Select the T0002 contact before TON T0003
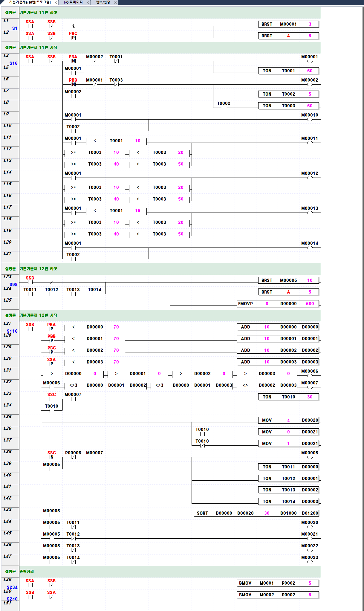The height and width of the screenshot is (611, 364). [224, 108]
